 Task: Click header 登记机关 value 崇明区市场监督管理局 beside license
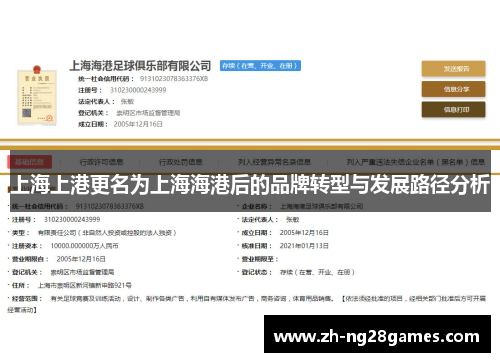pyautogui.click(x=148, y=113)
